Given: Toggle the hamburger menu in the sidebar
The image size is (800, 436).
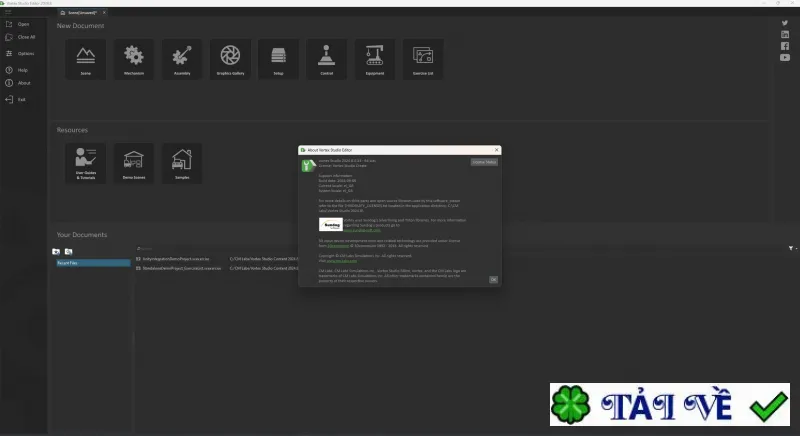Looking at the screenshot, I should pos(8,12).
